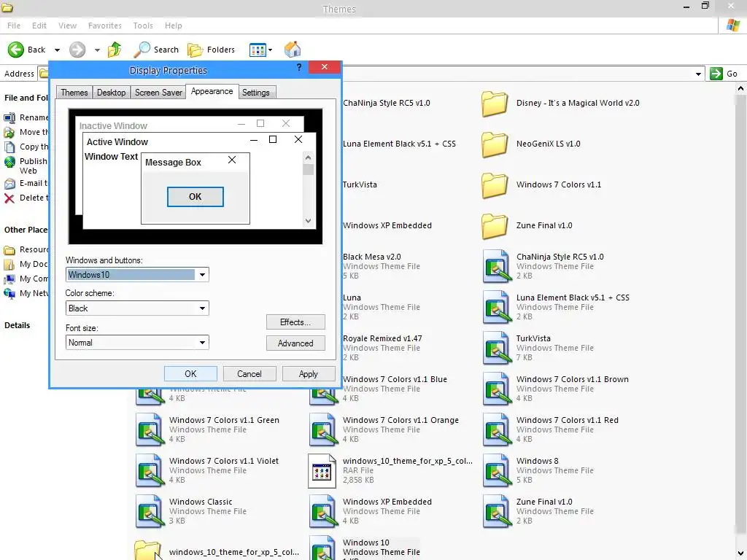Click the Go button beside address bar
Viewport: 747px width, 560px height.
pyautogui.click(x=724, y=74)
